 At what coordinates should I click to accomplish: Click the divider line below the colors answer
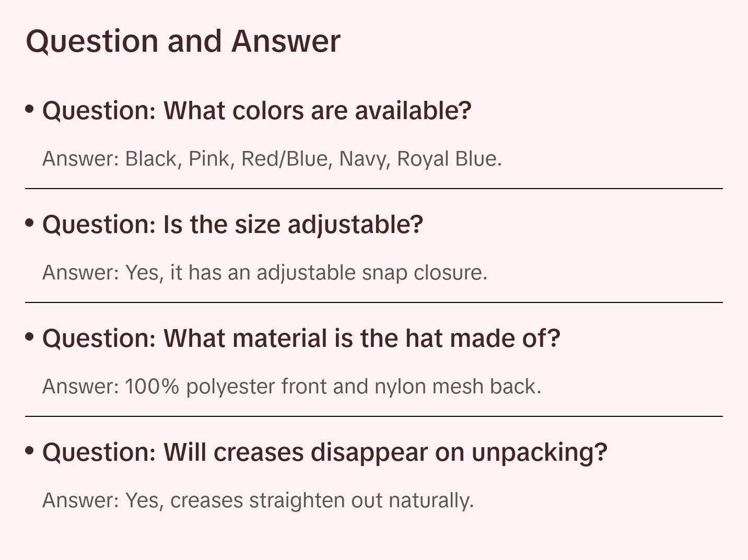pyautogui.click(x=374, y=189)
